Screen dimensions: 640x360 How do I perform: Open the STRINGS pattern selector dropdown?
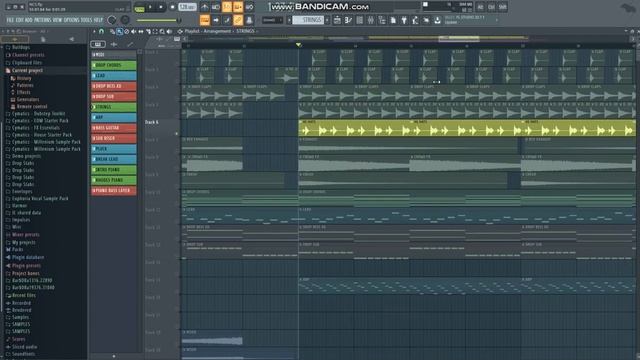coord(309,20)
